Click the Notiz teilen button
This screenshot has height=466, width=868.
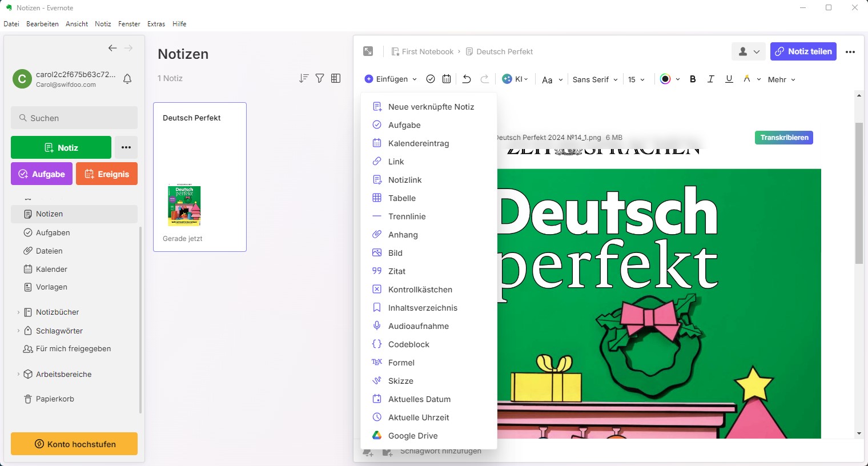point(803,51)
